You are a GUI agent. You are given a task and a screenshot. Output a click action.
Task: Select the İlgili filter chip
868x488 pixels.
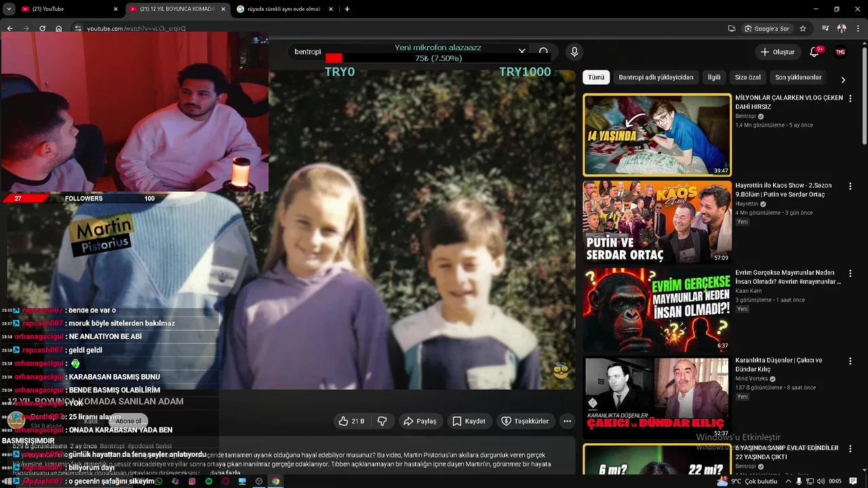[714, 77]
